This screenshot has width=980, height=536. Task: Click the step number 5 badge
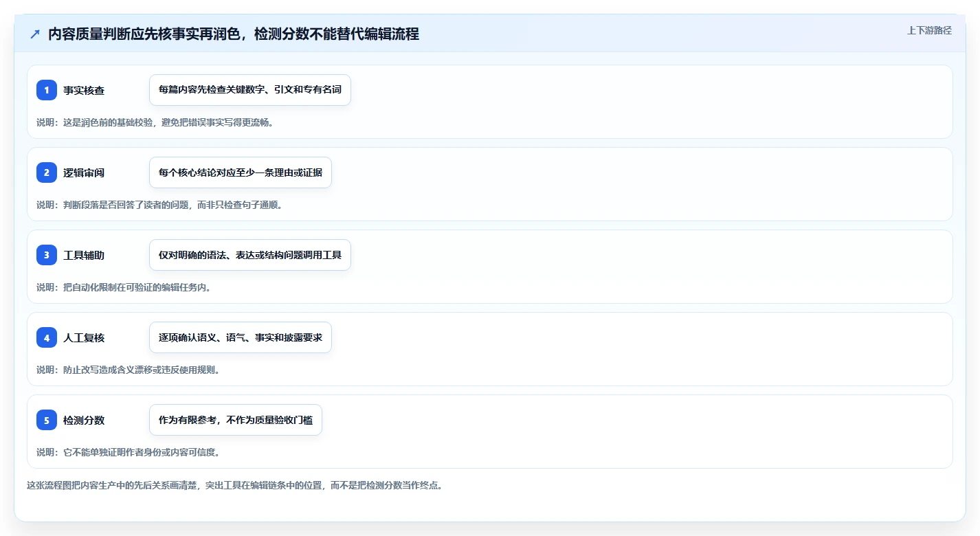coord(47,420)
